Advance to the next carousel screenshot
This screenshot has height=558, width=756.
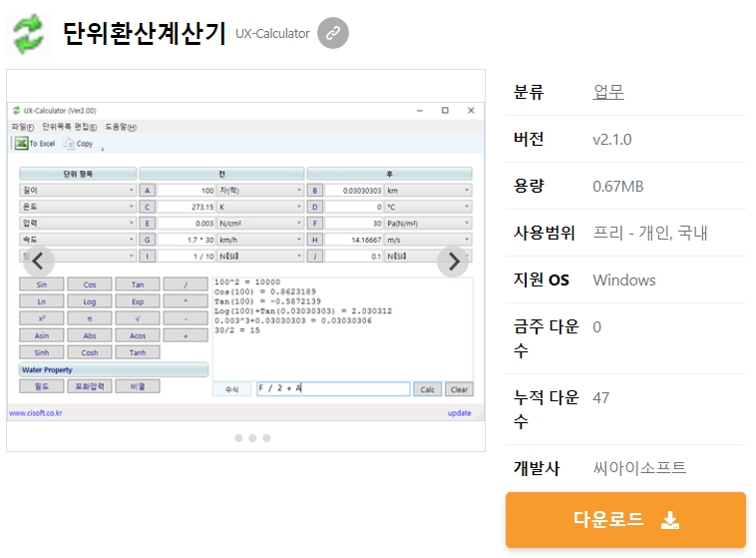453,262
